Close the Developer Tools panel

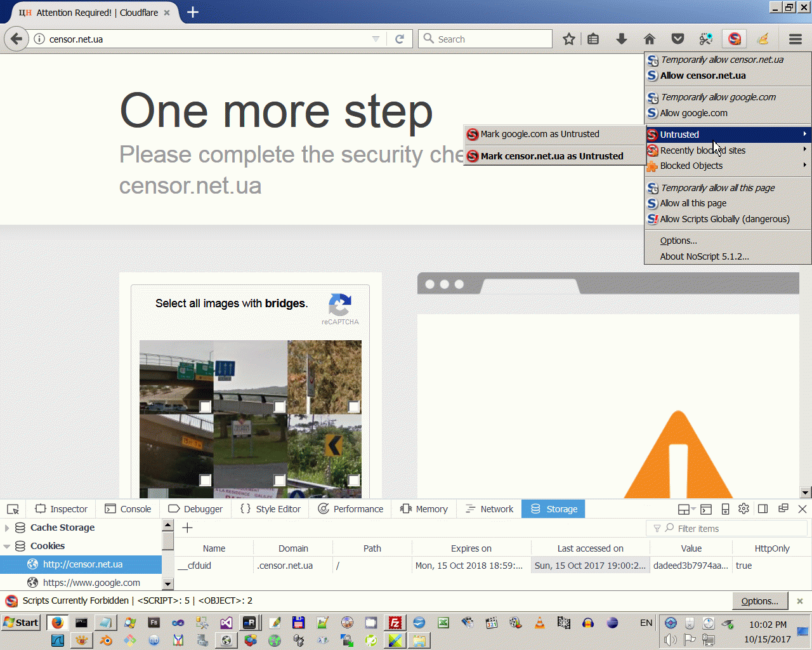point(802,509)
